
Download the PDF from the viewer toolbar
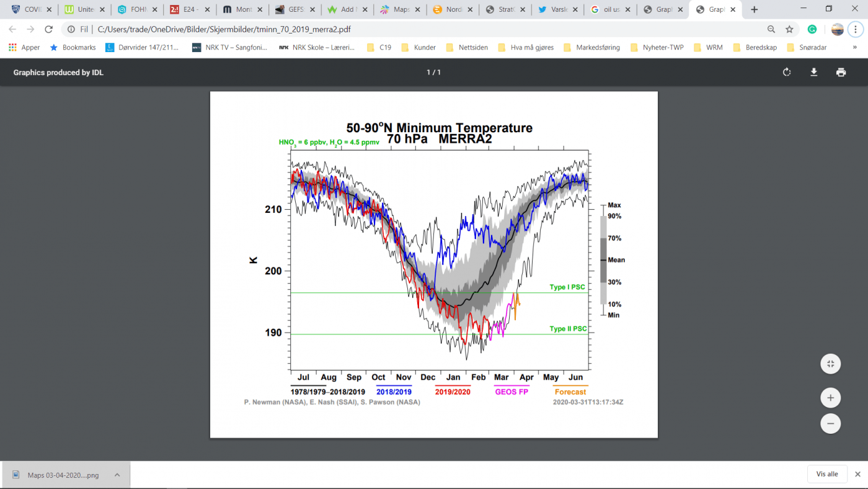pyautogui.click(x=814, y=72)
